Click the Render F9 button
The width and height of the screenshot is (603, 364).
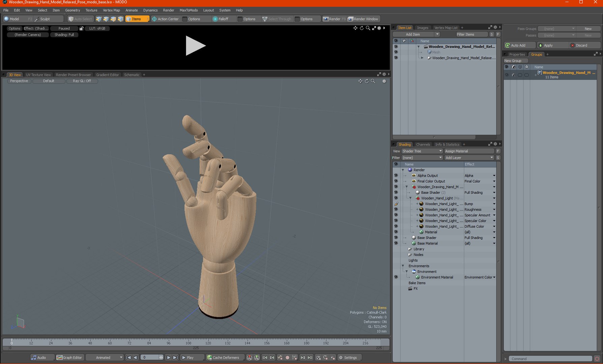[334, 19]
